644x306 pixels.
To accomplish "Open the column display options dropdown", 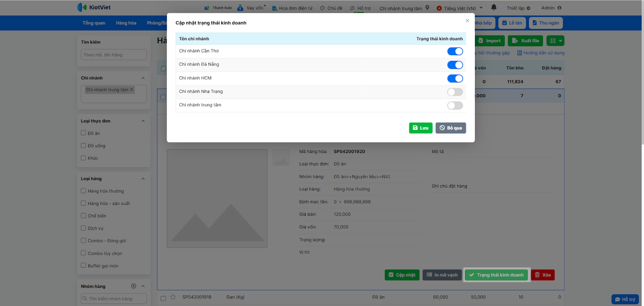I will tap(555, 41).
